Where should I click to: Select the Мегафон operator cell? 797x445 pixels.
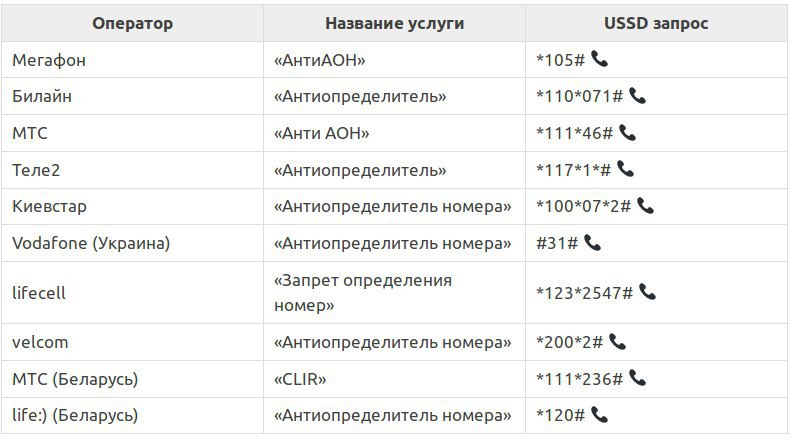(x=132, y=60)
